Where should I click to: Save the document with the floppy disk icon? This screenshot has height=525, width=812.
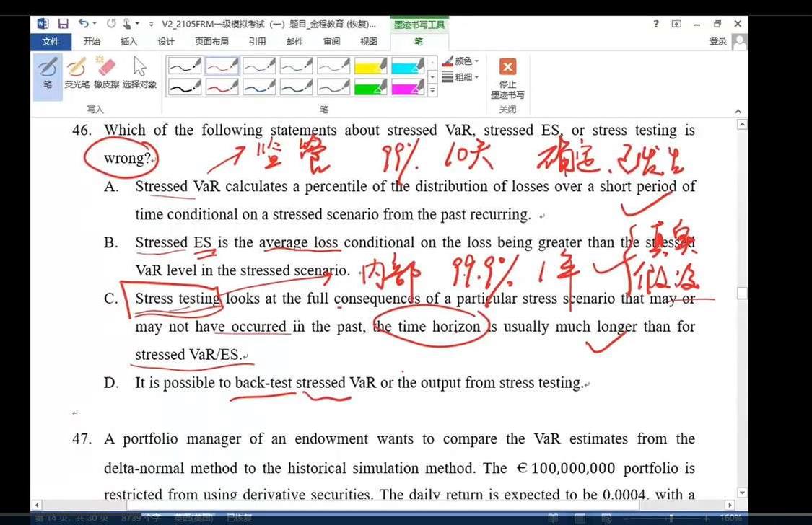click(64, 23)
